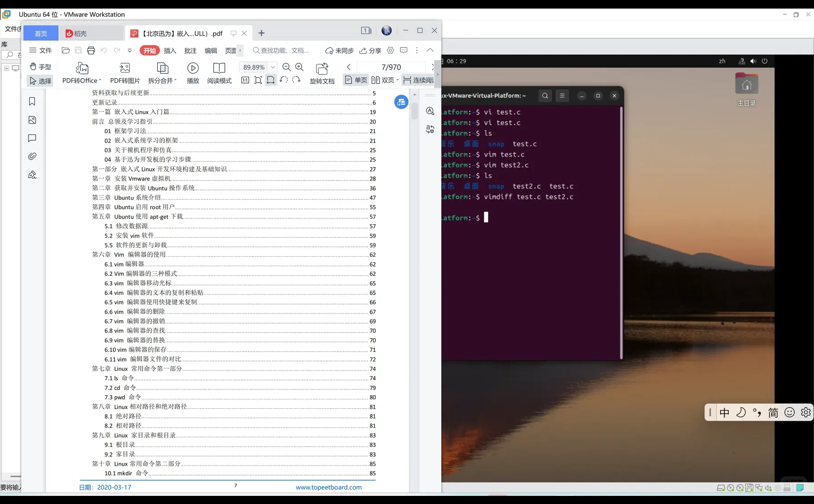Enable 双页 two-page view
This screenshot has height=504, width=814.
pos(384,80)
